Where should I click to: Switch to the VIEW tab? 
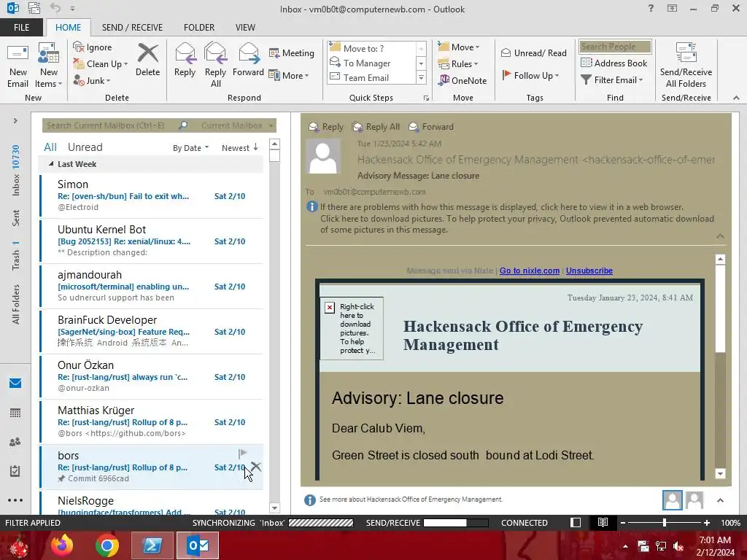245,27
